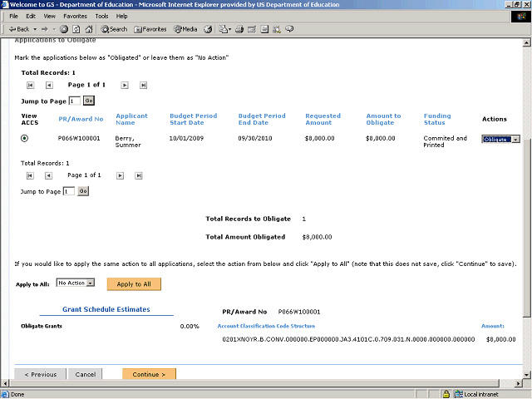Click the Discuss toolbar icon
532x399 pixels.
click(x=264, y=29)
